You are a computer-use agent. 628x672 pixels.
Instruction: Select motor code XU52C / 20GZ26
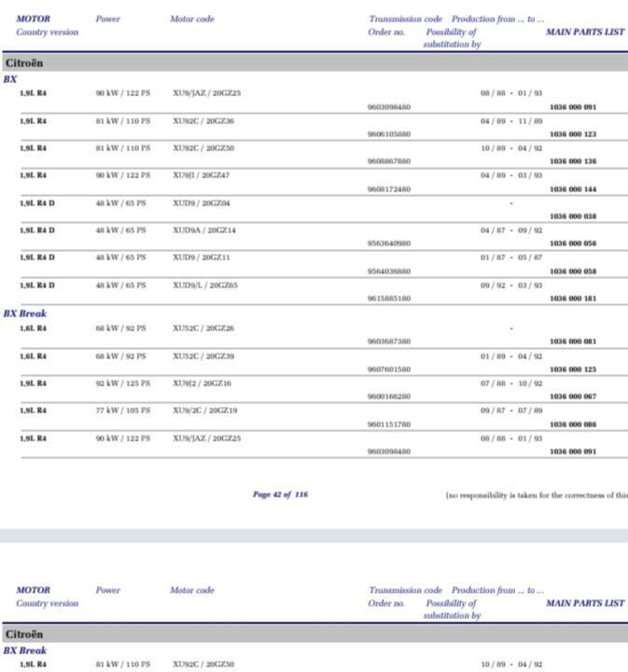[203, 328]
